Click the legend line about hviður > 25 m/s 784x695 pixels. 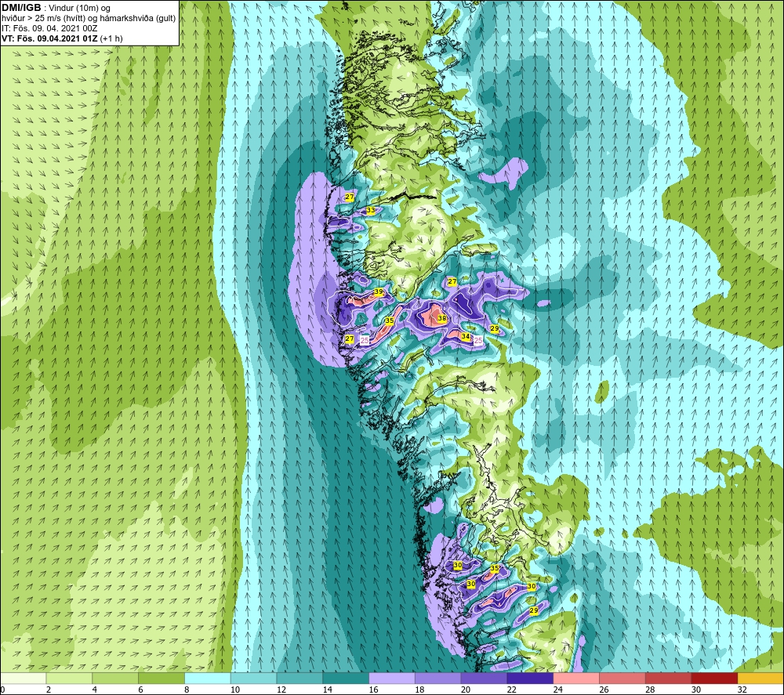89,18
